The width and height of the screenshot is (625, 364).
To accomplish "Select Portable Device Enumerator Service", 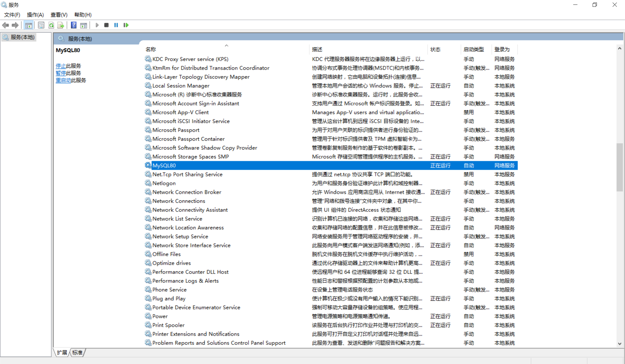I will pos(331,307).
